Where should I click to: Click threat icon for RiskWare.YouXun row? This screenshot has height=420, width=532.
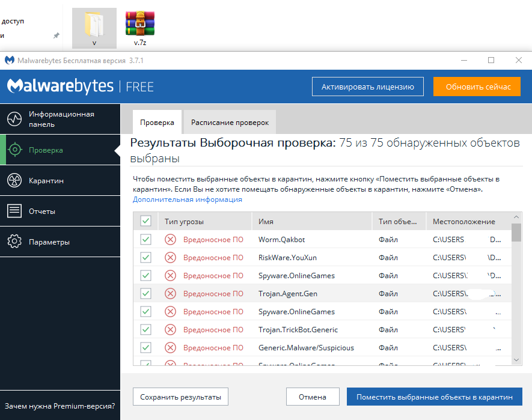click(170, 258)
